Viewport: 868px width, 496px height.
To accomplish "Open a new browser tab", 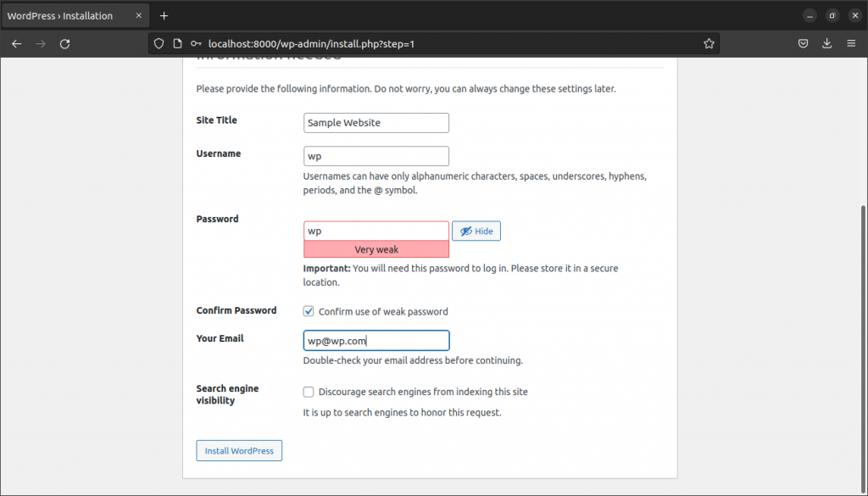I will 164,15.
